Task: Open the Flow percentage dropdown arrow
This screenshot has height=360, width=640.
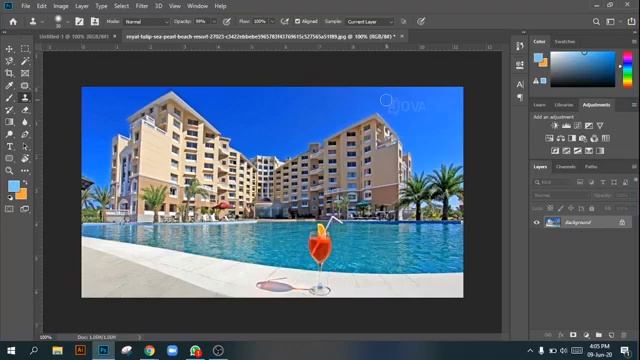Action: pyautogui.click(x=272, y=22)
